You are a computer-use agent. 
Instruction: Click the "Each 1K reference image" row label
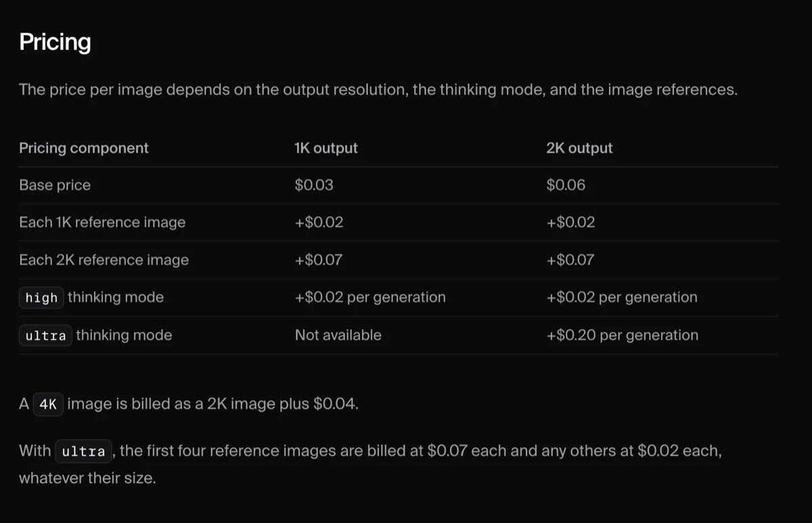[x=102, y=223]
